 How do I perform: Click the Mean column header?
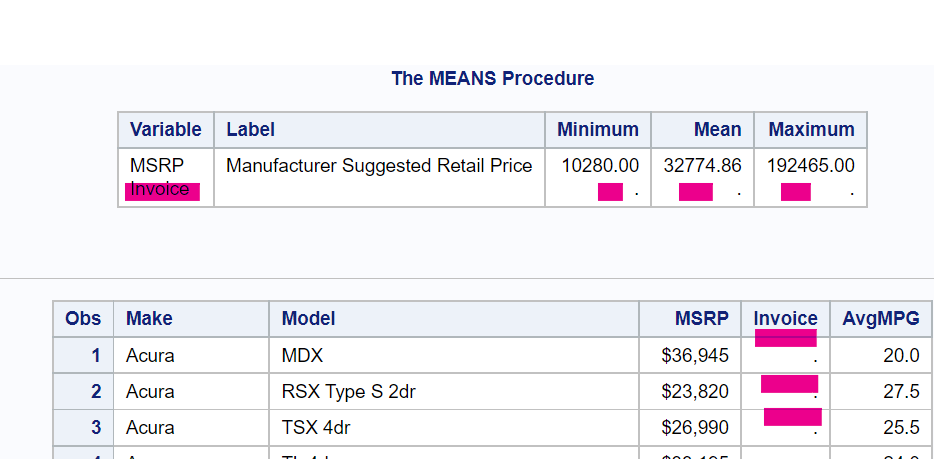[717, 129]
